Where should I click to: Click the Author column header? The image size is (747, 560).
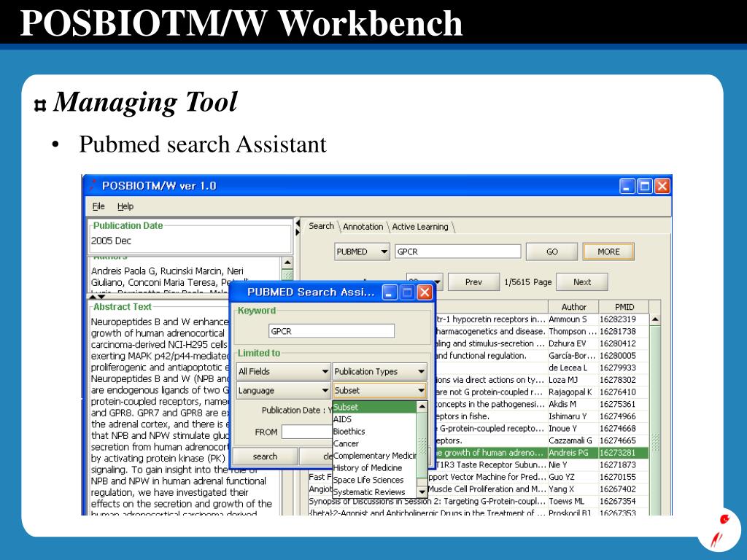pyautogui.click(x=573, y=307)
